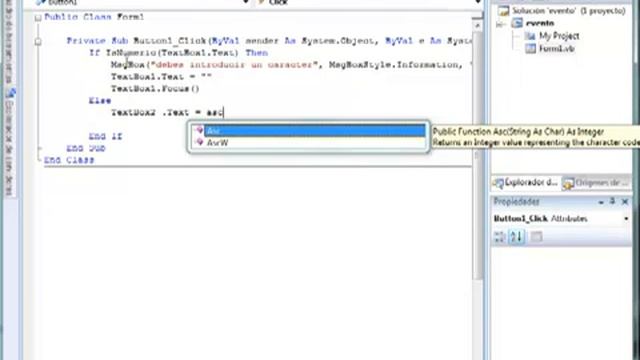640x360 pixels.
Task: Place cursor on 'End Class' line
Action: (x=69, y=160)
